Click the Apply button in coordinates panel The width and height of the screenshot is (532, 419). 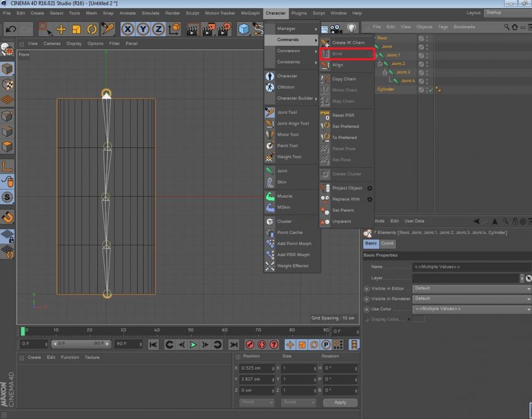tap(340, 402)
